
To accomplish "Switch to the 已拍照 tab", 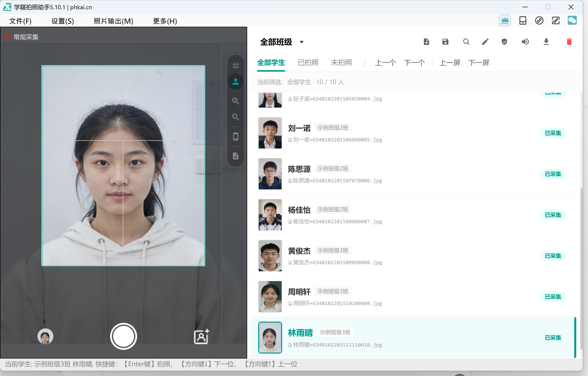I will tap(308, 62).
